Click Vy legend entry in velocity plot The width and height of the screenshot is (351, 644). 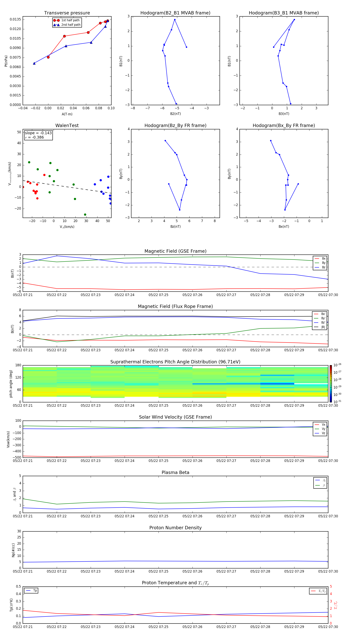320,429
